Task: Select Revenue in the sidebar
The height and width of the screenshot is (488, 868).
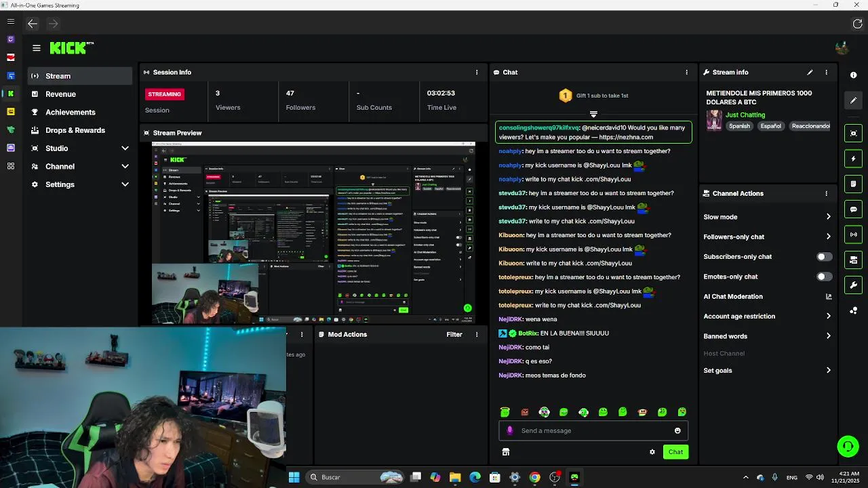Action: point(80,94)
